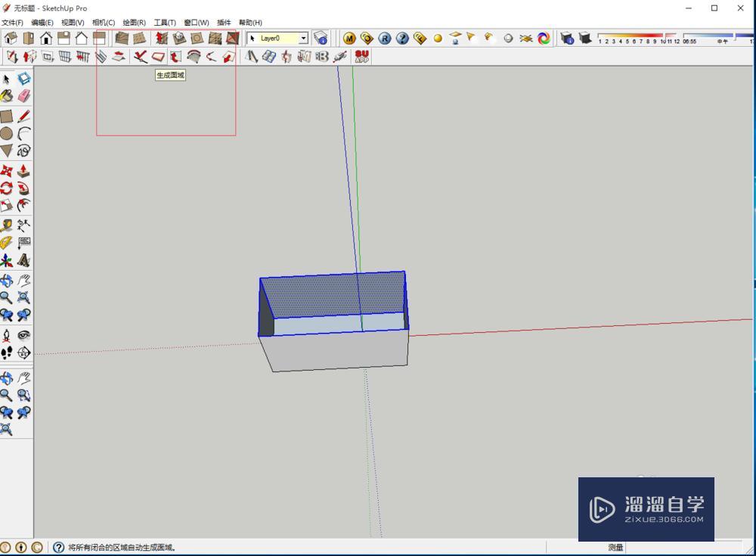
Task: Pick the Polygon triangle tool
Action: tap(6, 151)
